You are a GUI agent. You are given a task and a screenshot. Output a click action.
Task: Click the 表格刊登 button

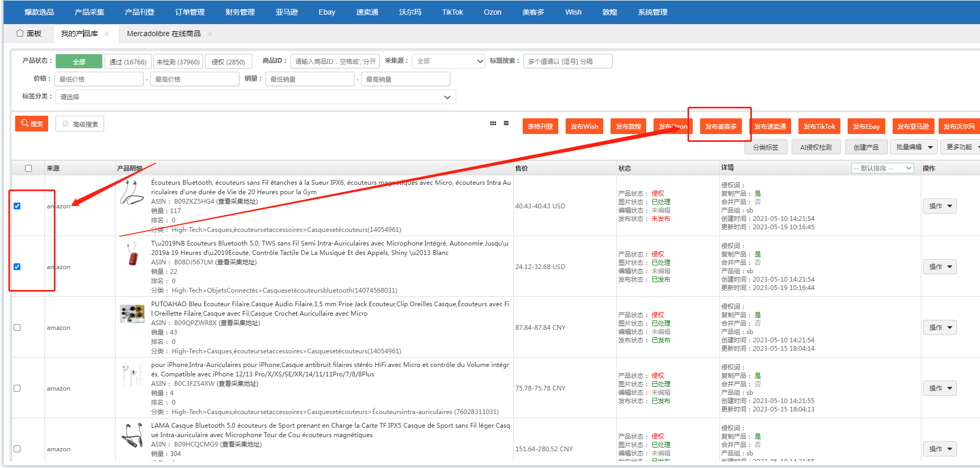click(x=540, y=126)
